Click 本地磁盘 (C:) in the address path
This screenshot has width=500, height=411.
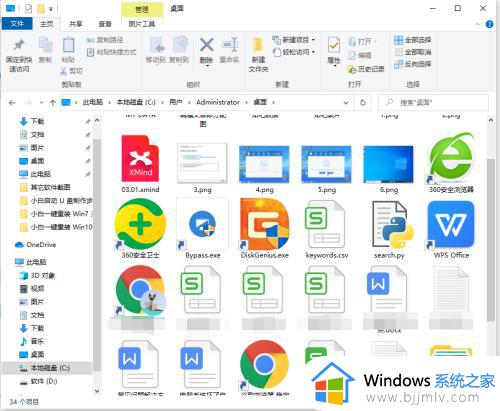(136, 102)
